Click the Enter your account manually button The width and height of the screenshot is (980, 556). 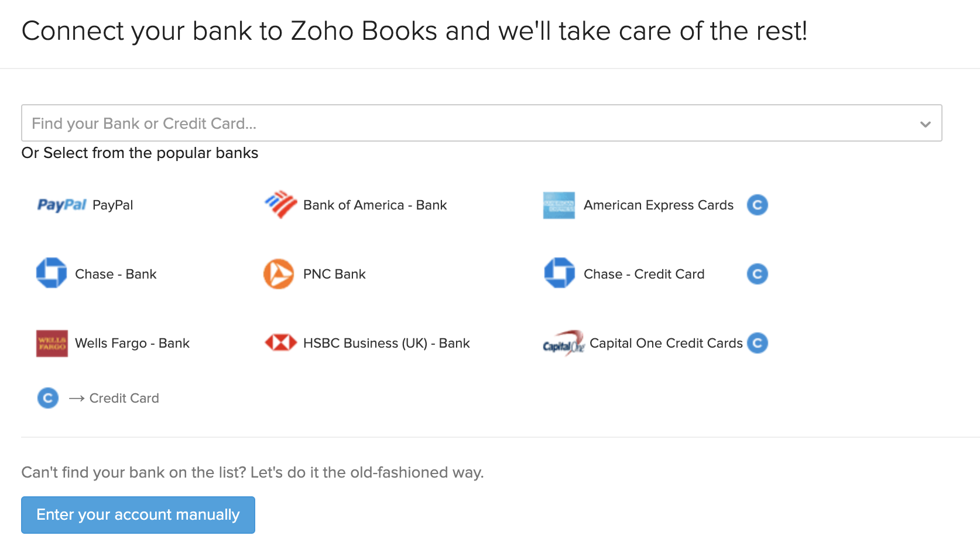click(138, 514)
